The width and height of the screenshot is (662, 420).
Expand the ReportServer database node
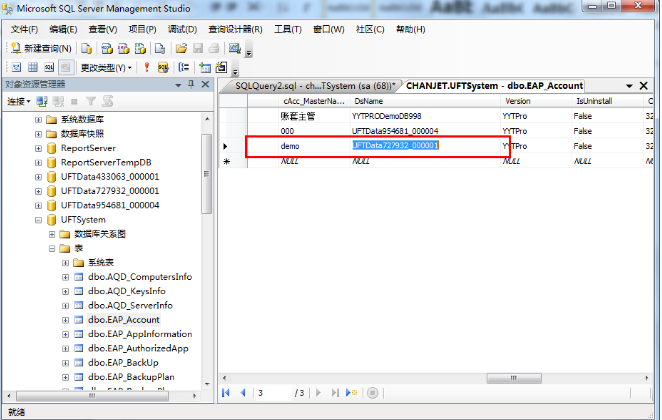(x=38, y=149)
